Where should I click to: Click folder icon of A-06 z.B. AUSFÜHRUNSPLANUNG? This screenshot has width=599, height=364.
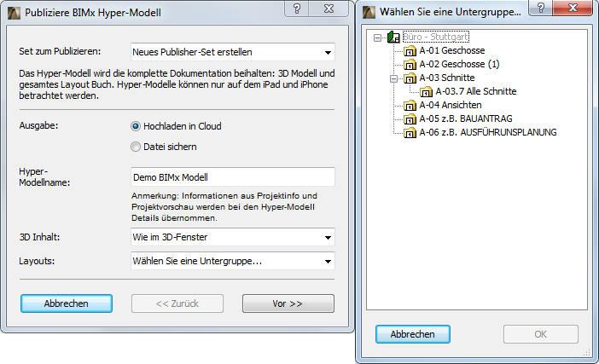click(x=410, y=133)
